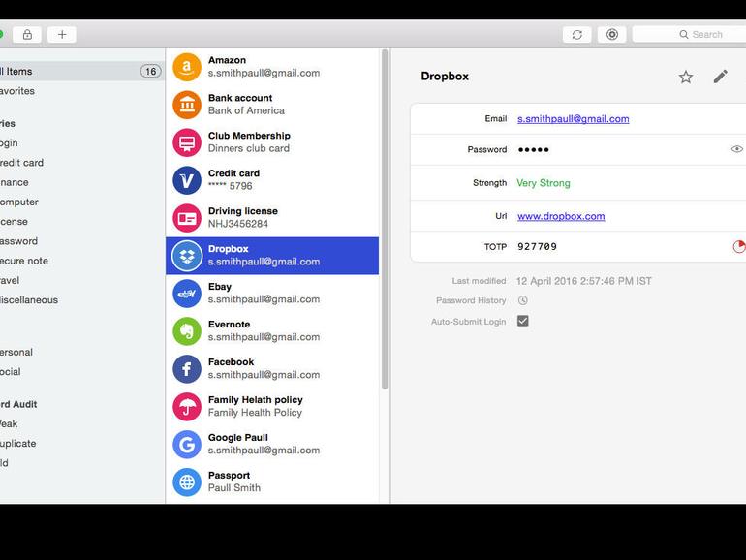The image size is (746, 560).
Task: Click the masked password dots
Action: [x=533, y=150]
